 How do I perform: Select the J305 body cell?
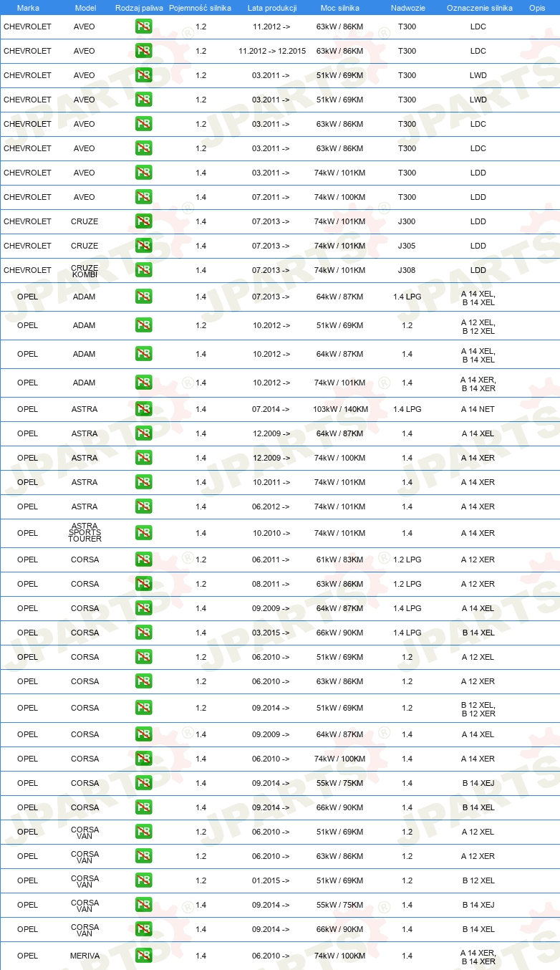(407, 246)
